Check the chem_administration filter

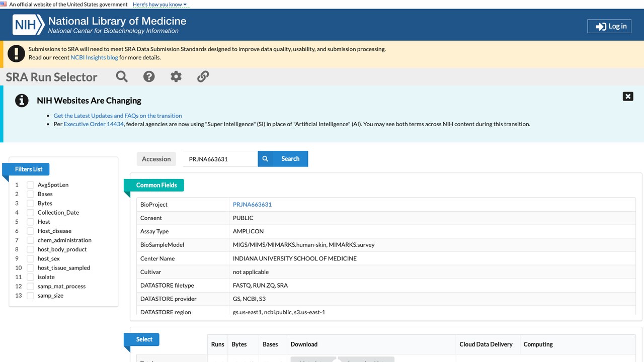coord(31,240)
